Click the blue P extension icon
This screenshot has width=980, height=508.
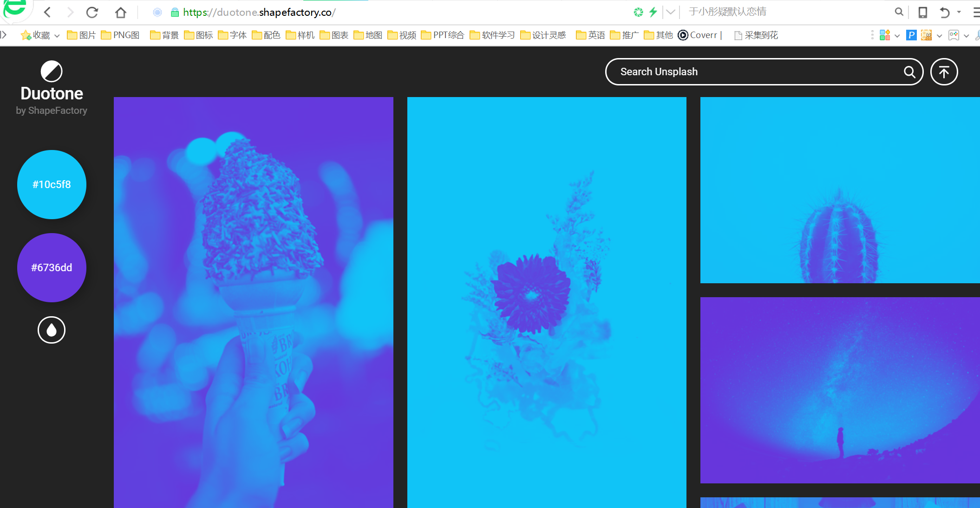point(911,35)
